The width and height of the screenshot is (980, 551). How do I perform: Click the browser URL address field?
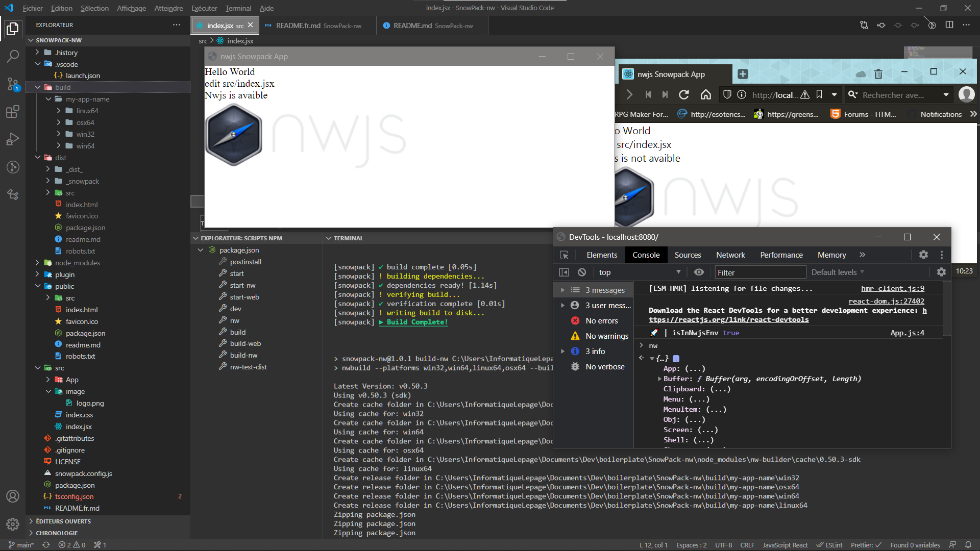(775, 95)
